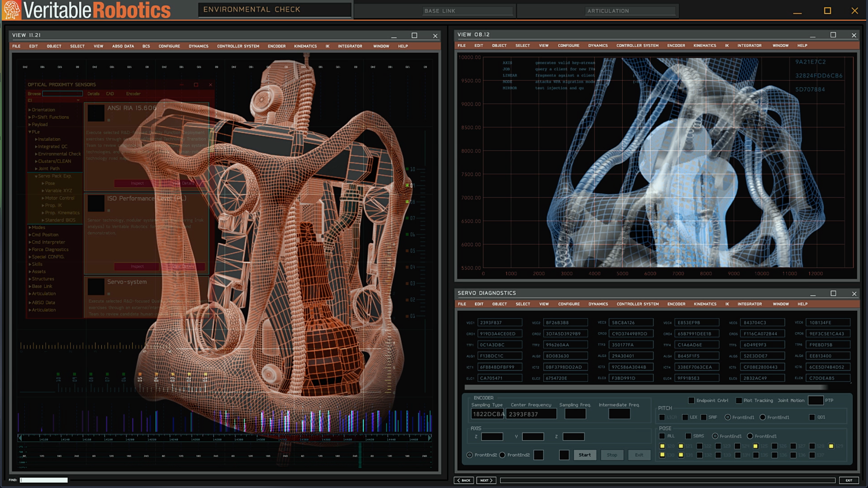Open ABSO DATA menu in View 11.21

click(x=123, y=46)
